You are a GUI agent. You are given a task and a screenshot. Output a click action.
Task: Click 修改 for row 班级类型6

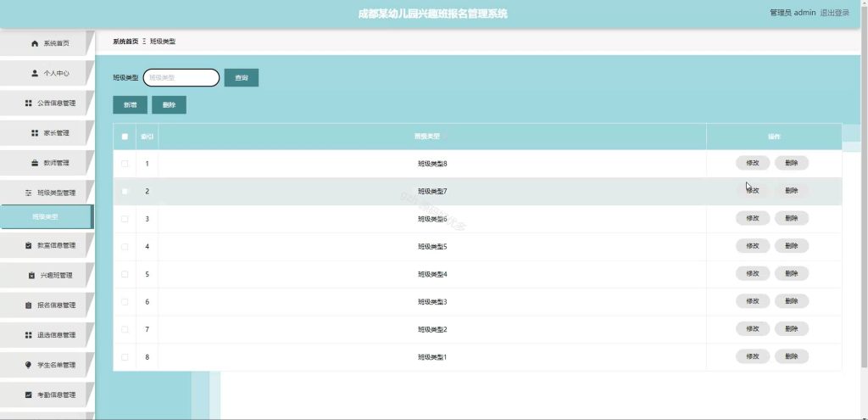pyautogui.click(x=753, y=218)
